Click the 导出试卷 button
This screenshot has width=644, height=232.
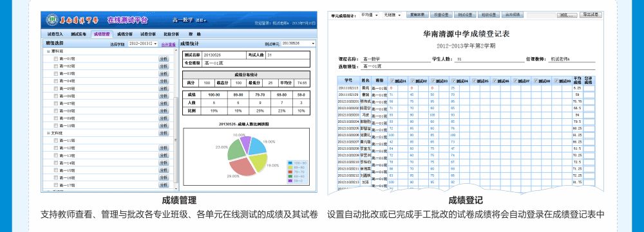(x=591, y=15)
